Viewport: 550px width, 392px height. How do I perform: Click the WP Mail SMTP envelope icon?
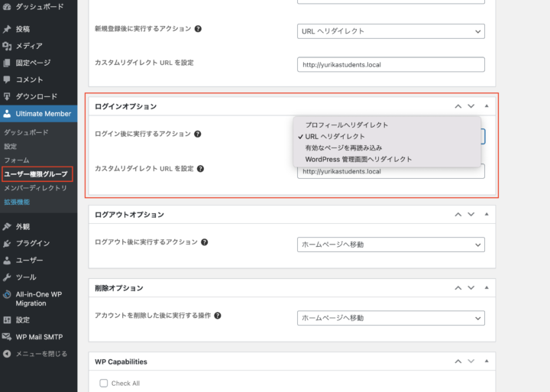coord(7,337)
